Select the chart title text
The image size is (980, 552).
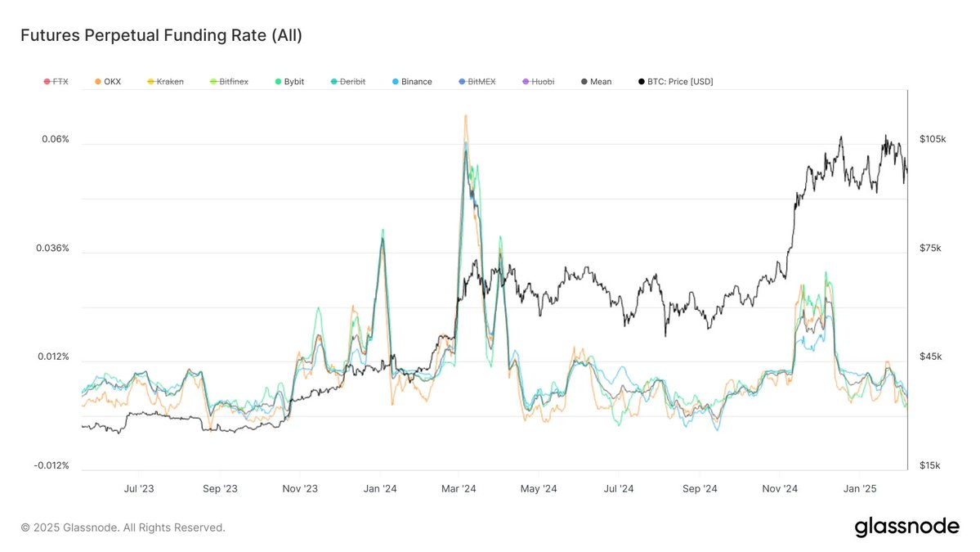coord(162,35)
